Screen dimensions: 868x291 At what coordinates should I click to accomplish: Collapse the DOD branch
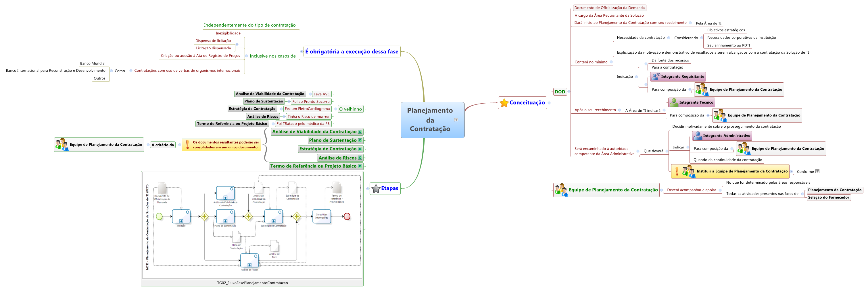[x=569, y=92]
